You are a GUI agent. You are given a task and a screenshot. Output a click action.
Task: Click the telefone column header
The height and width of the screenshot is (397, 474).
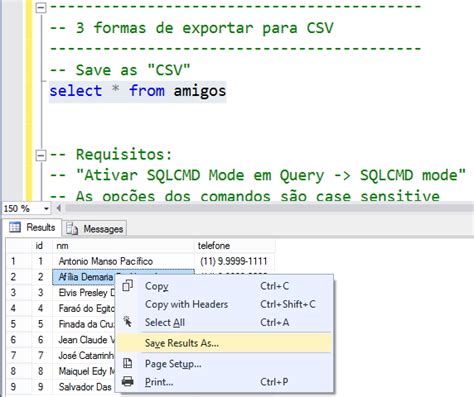235,246
